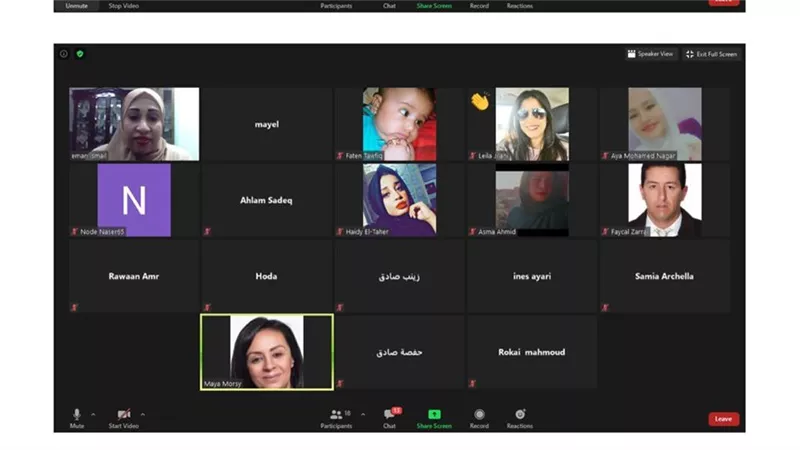Screen dimensions: 800x450
Task: Select the ines ayari participant tile
Action: point(532,276)
